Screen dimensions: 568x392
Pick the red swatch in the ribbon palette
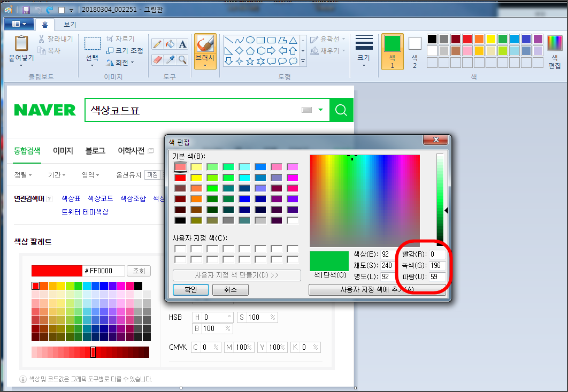coord(467,39)
